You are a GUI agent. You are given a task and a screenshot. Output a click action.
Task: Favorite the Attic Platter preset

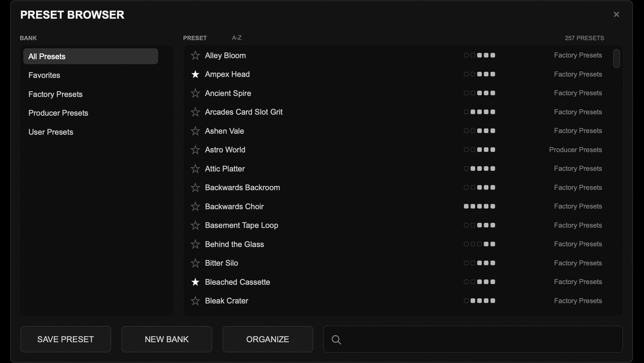(x=195, y=169)
